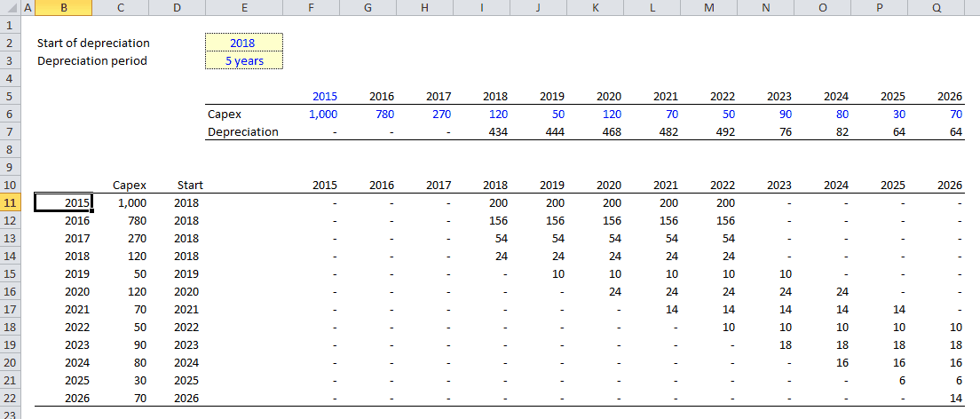Click Capex column header in row 10
This screenshot has width=980, height=419.
tap(130, 186)
